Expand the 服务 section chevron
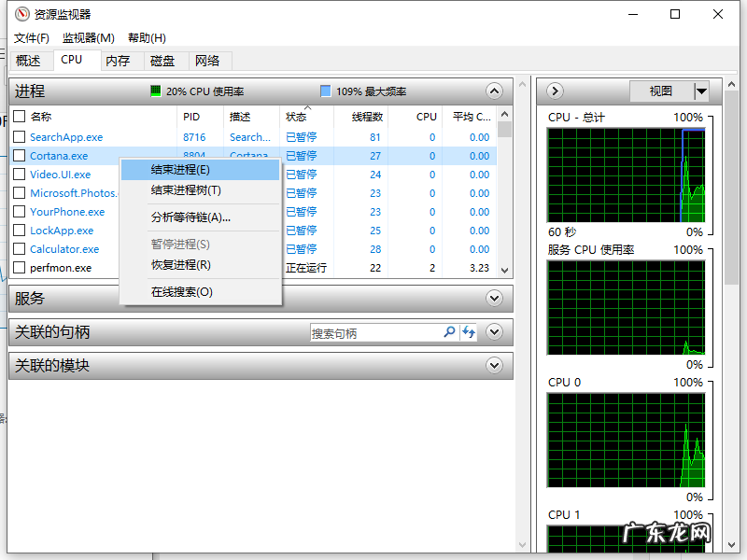747x560 pixels. click(x=494, y=299)
